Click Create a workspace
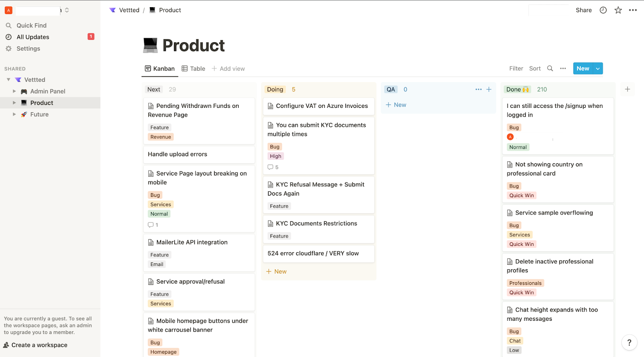Image resolution: width=644 pixels, height=357 pixels. (x=35, y=345)
